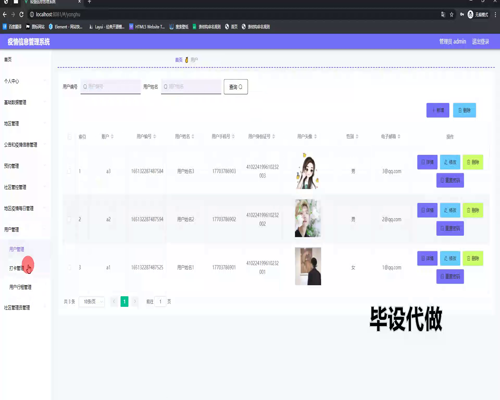The width and height of the screenshot is (500, 400).
Task: Expand 社区管理员管理 in the sidebar
Action: (25, 307)
